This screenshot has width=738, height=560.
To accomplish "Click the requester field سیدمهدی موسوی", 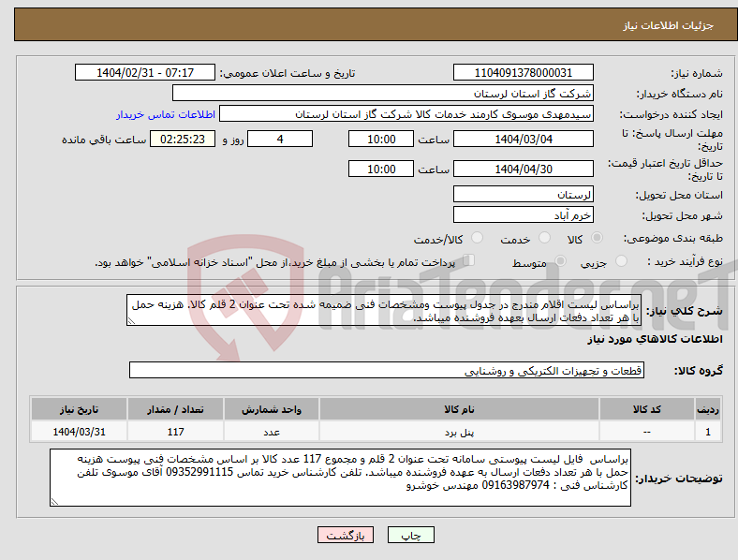I will click(x=406, y=114).
